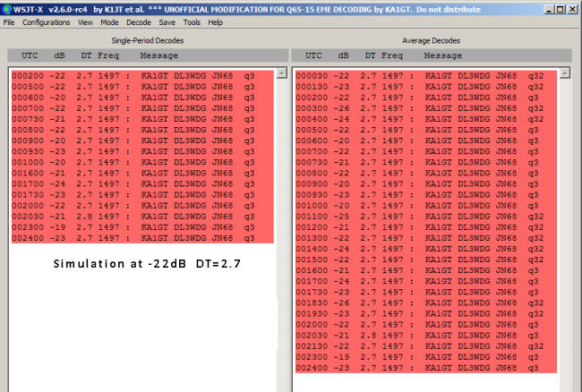Select Single-Period Decodes row 000600
The image size is (582, 392).
(x=142, y=98)
